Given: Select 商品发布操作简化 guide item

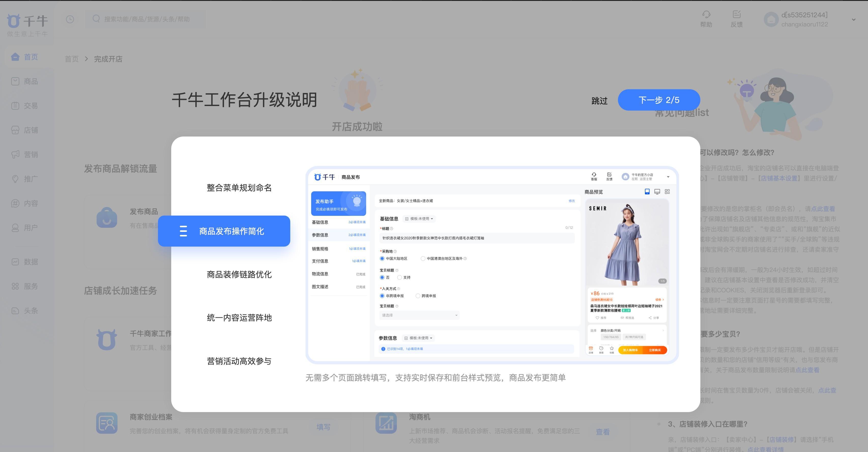Looking at the screenshot, I should coord(224,231).
